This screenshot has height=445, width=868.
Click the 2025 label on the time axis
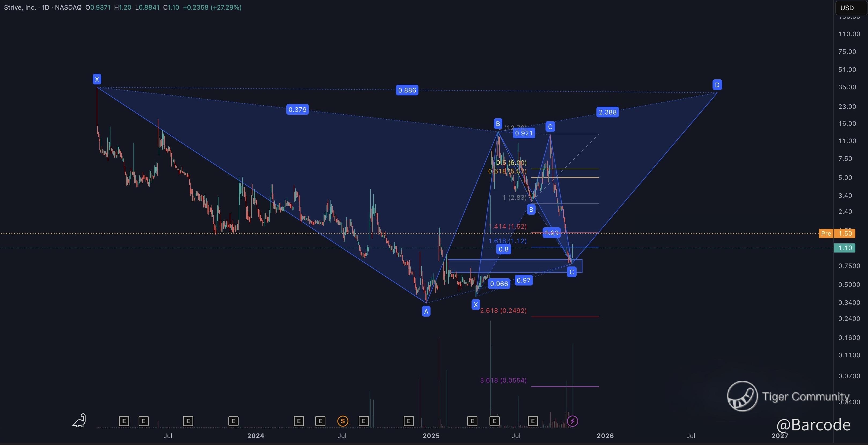[431, 436]
